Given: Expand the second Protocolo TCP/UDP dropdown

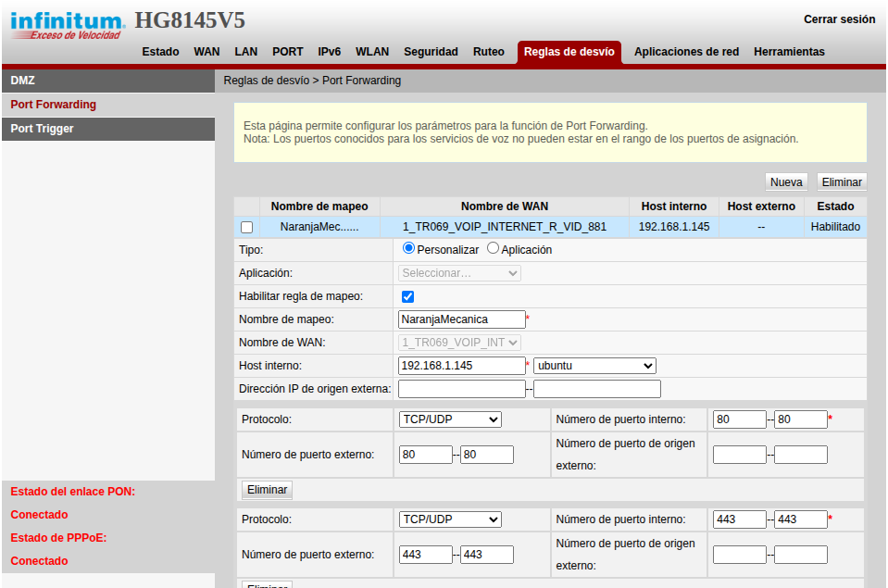Looking at the screenshot, I should 450,519.
